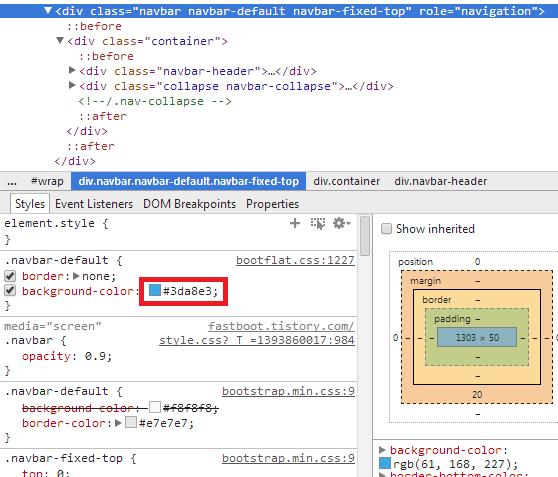Viewport: 558px width, 477px height.
Task: Click the margin bottom value 20
Action: click(477, 395)
